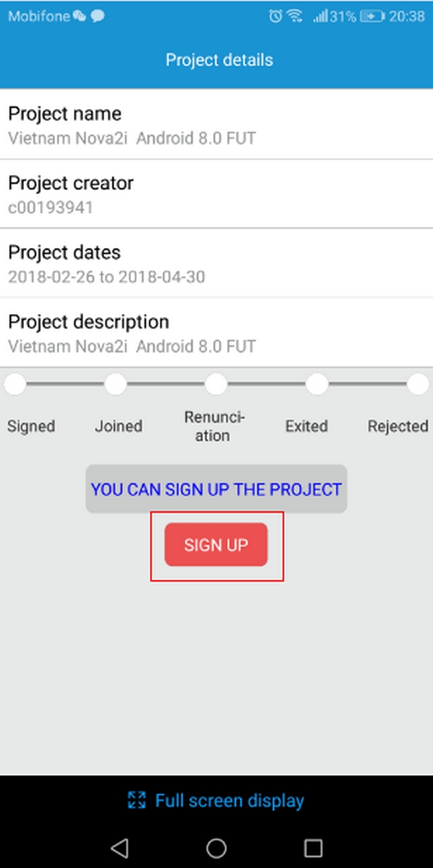The height and width of the screenshot is (868, 433).
Task: Tap the Wi-Fi status bar icon
Action: pos(295,16)
